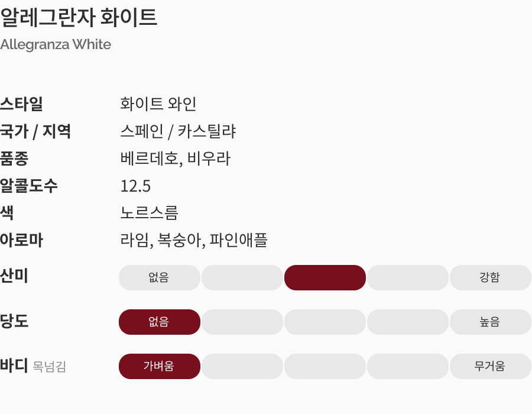This screenshot has height=414, width=532.
Task: Click the aroma text "라임, 복숭아, 파인애플"
Action: coord(194,240)
